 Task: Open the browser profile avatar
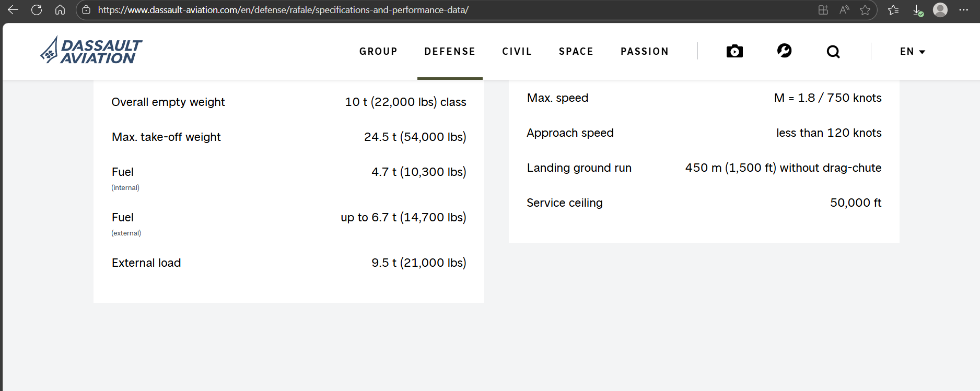940,10
